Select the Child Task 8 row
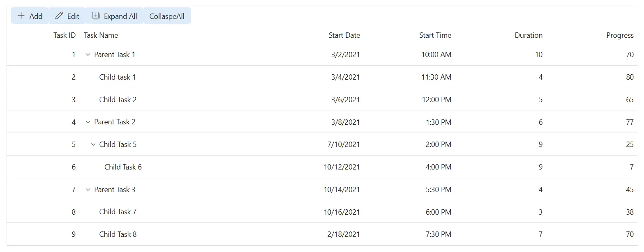This screenshot has width=644, height=252. click(322, 234)
